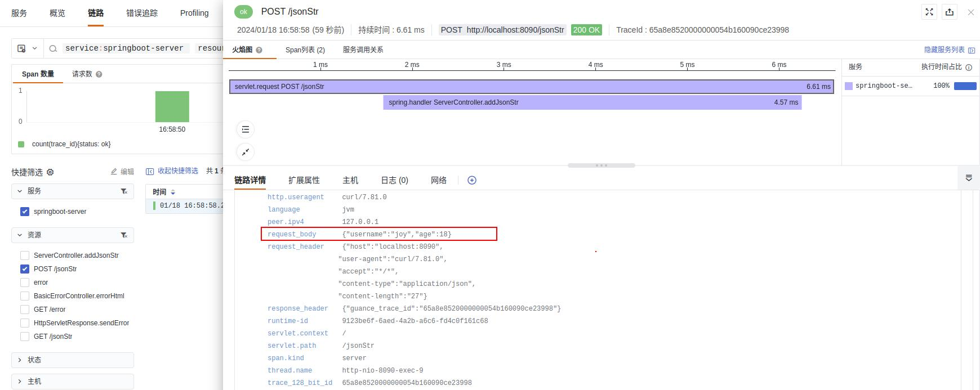Uncheck the POST /jsonStr resource checkbox

point(25,269)
